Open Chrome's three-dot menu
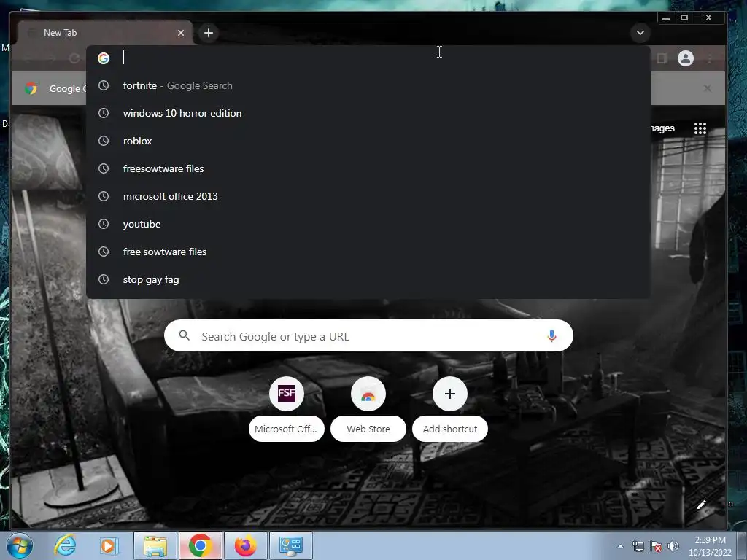 click(711, 58)
